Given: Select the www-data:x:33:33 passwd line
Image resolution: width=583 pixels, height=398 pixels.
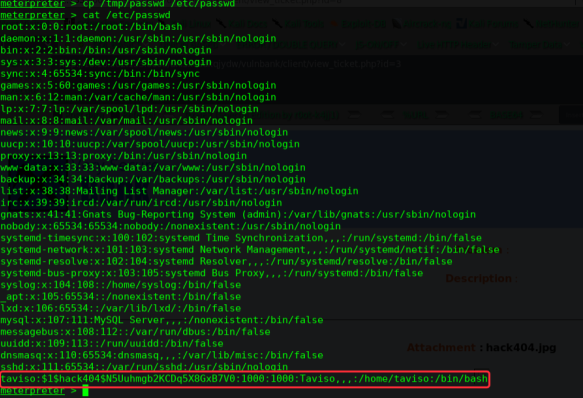Looking at the screenshot, I should coord(153,167).
